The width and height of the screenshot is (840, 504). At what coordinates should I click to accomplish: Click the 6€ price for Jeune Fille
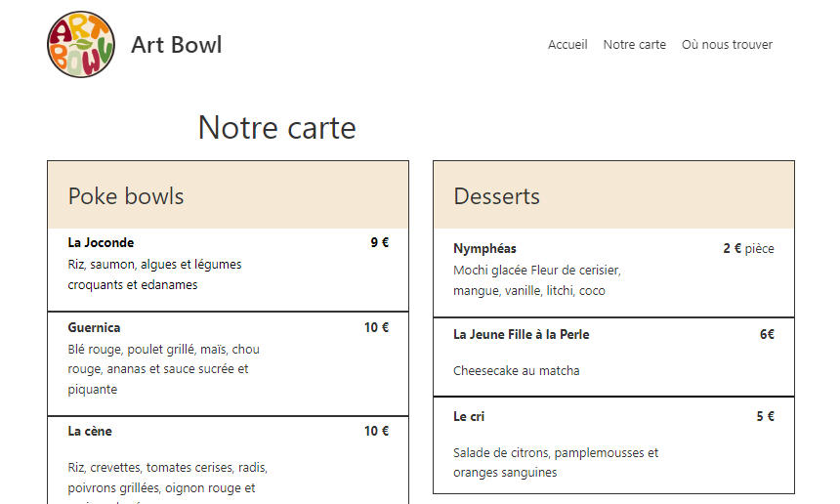click(767, 334)
